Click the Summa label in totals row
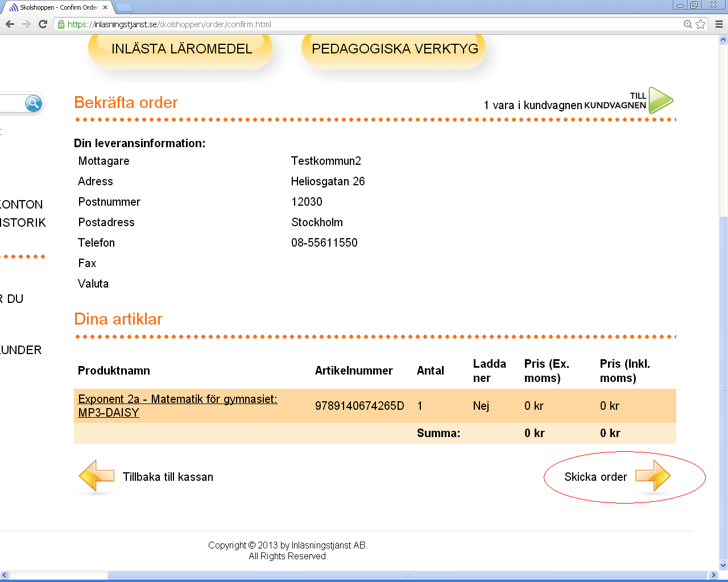The width and height of the screenshot is (728, 582). click(x=439, y=433)
